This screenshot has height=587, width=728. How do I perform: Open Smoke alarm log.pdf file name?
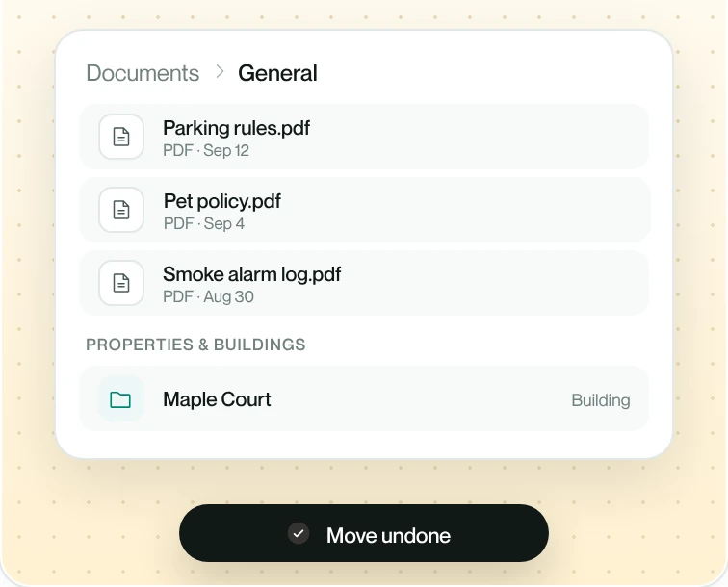[251, 274]
